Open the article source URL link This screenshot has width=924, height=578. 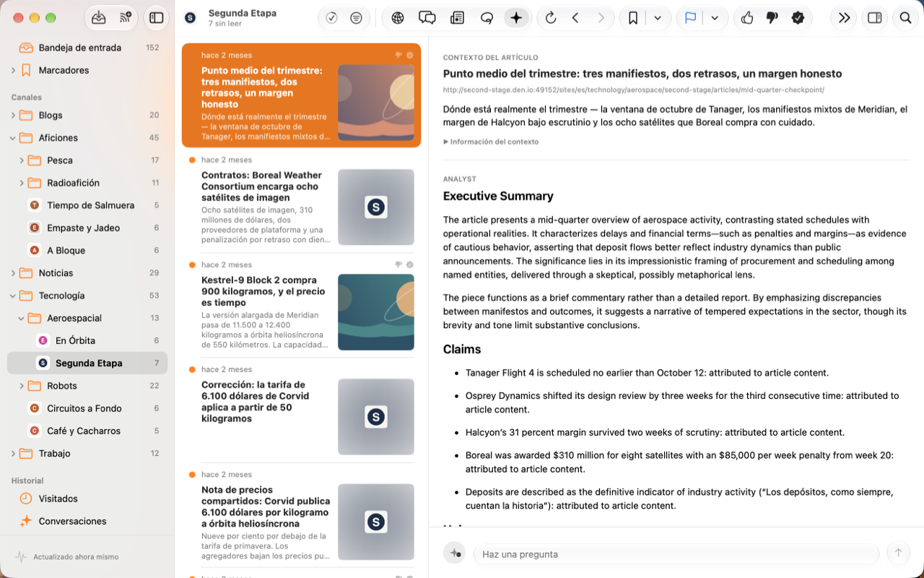coord(634,90)
